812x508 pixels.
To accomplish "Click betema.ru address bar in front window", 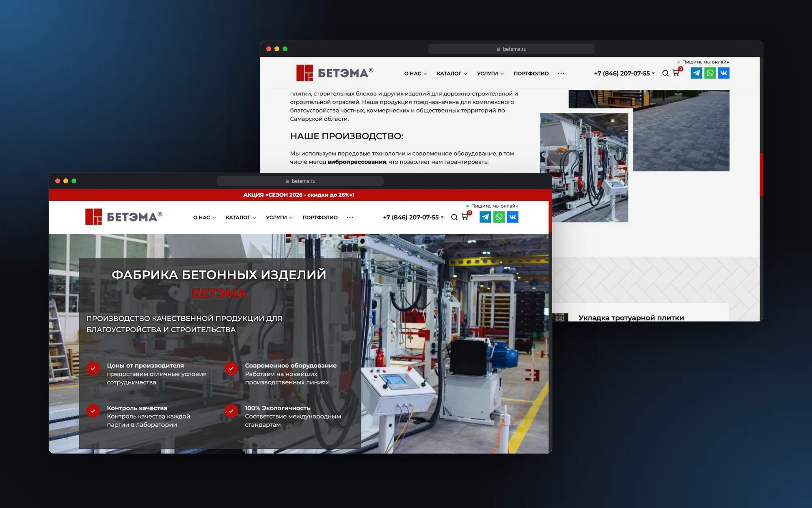I will point(300,181).
